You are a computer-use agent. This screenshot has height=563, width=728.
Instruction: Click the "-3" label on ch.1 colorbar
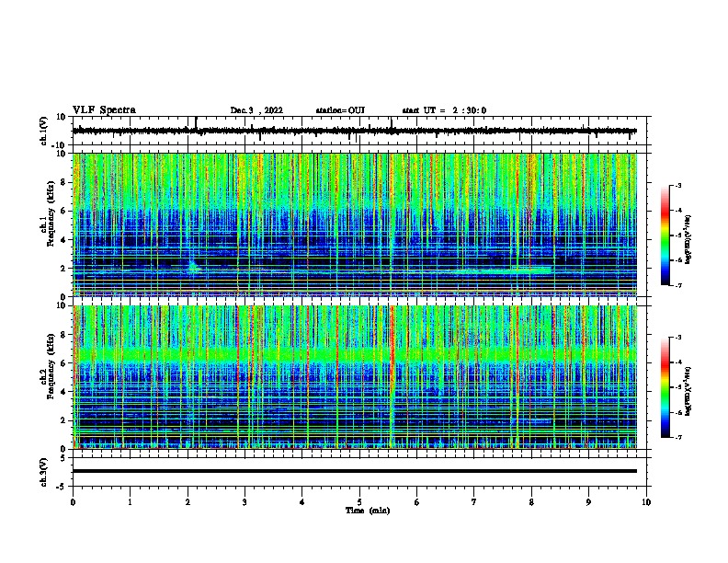[x=677, y=185]
